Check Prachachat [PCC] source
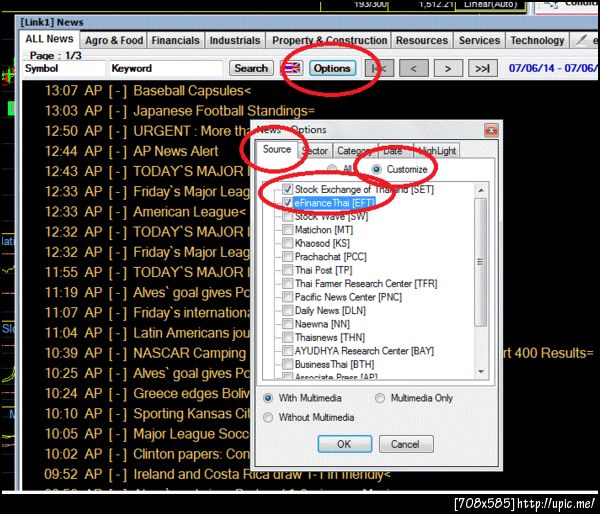 [287, 256]
